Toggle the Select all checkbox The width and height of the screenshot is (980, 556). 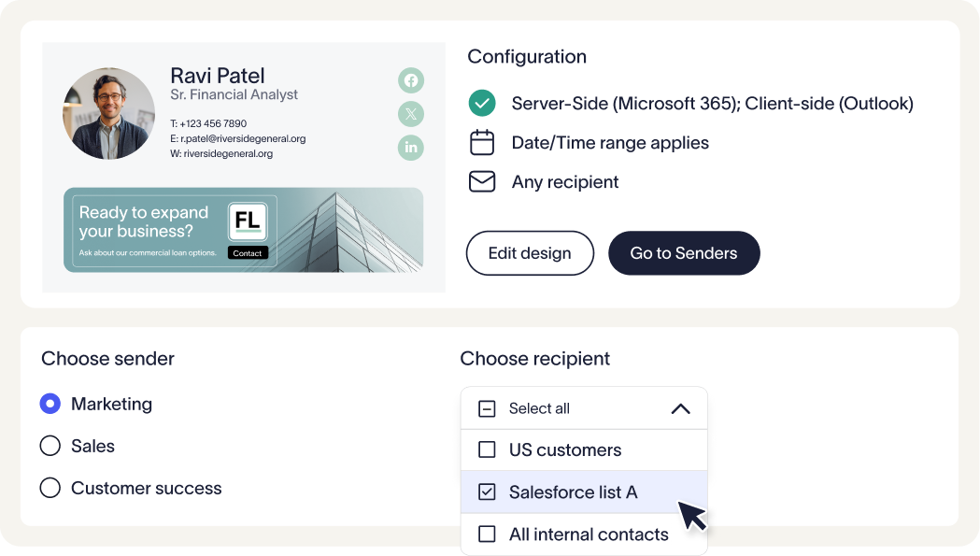click(487, 408)
